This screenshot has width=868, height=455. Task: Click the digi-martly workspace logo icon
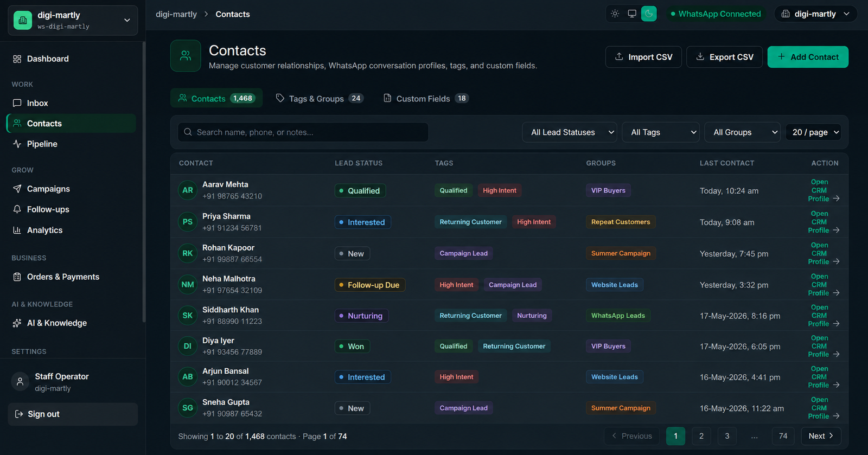(x=23, y=20)
